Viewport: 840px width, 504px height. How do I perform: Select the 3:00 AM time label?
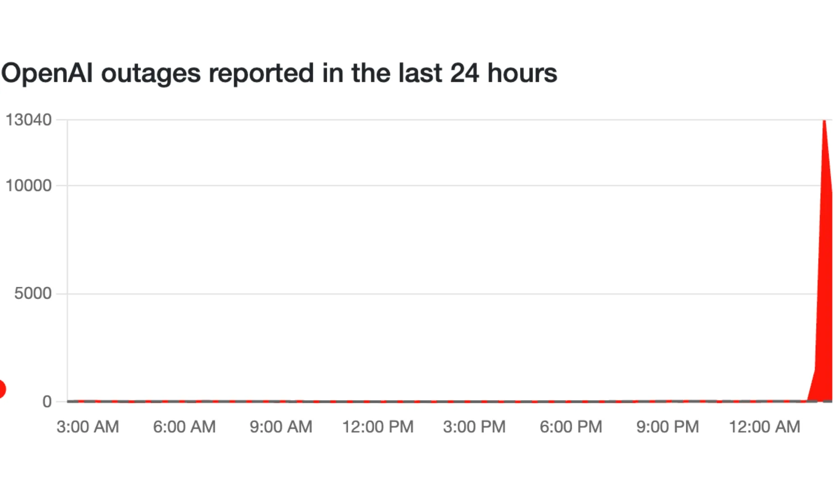pos(88,427)
